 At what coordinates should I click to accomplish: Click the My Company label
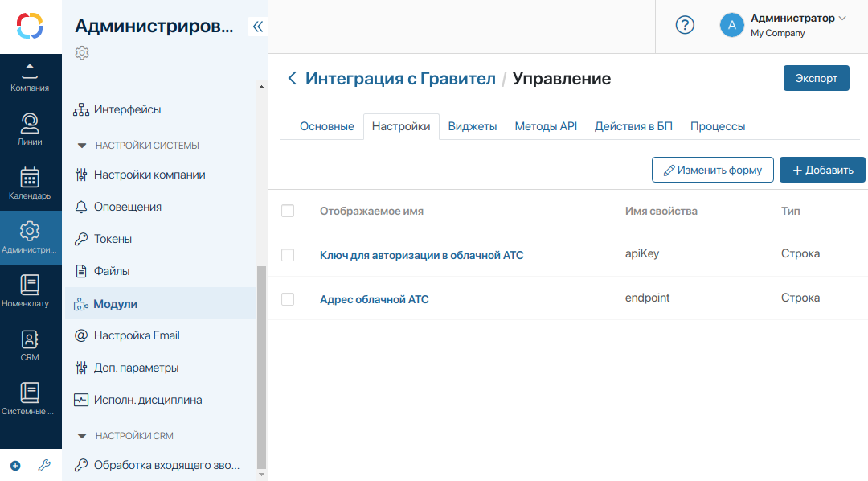777,33
